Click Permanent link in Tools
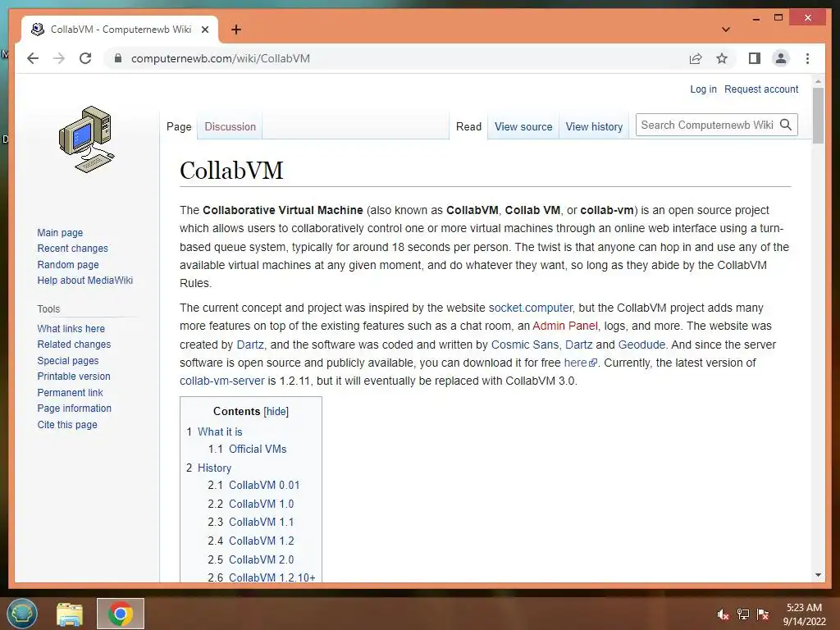This screenshot has width=840, height=630. [x=70, y=392]
